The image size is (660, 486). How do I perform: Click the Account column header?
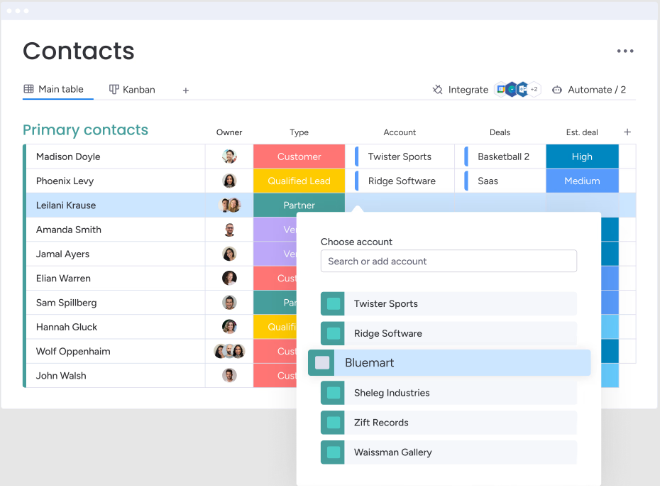click(399, 132)
